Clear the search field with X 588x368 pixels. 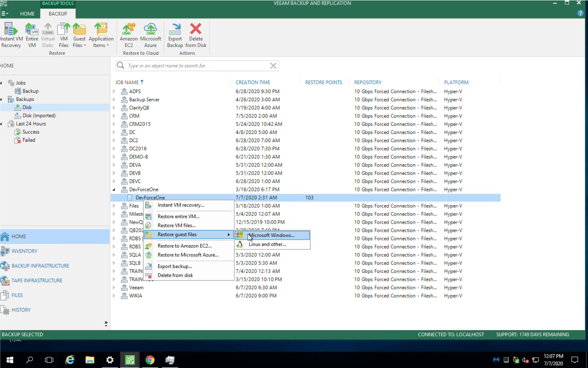(273, 66)
